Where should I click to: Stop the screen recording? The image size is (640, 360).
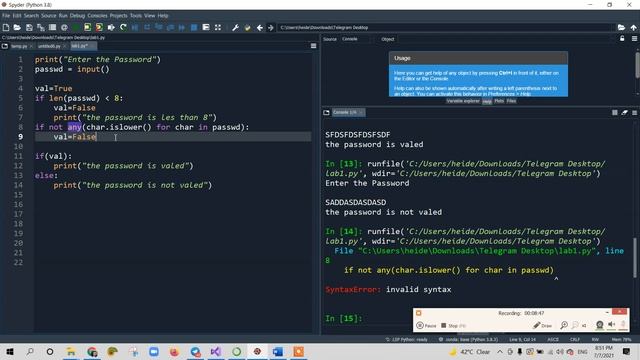click(x=453, y=325)
